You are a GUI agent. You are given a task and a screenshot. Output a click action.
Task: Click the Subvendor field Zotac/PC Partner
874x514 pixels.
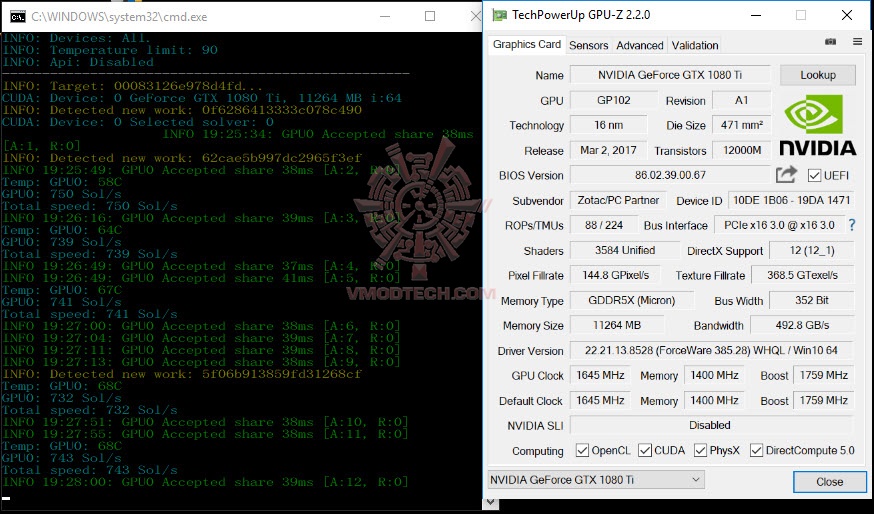618,200
